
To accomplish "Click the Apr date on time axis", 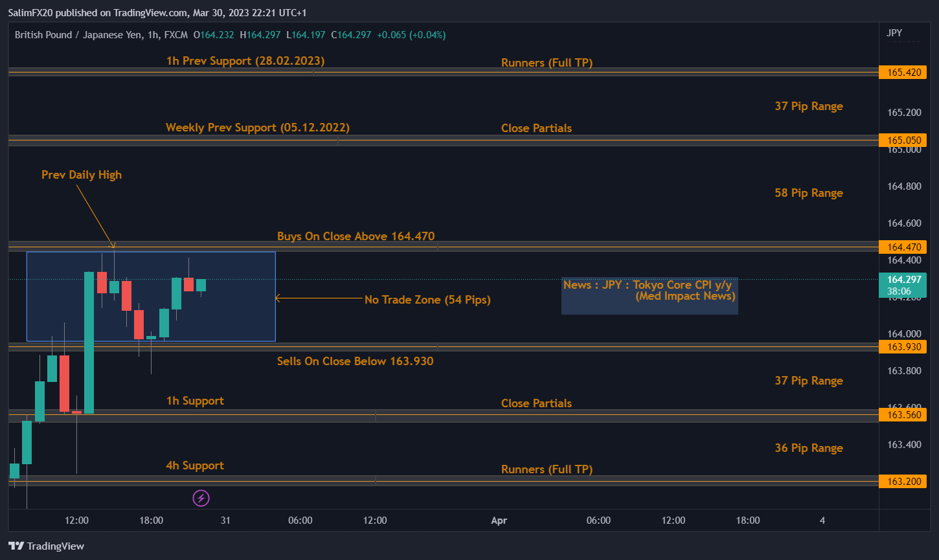I will click(498, 521).
